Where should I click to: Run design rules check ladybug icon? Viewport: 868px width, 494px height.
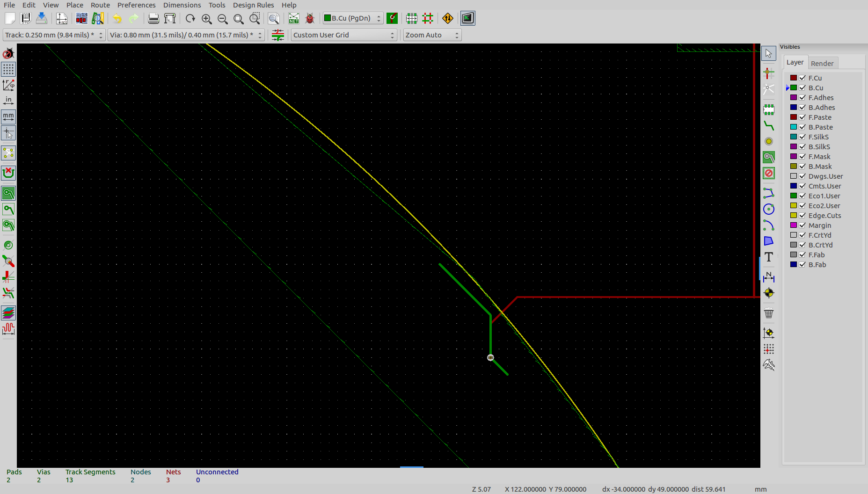(310, 19)
